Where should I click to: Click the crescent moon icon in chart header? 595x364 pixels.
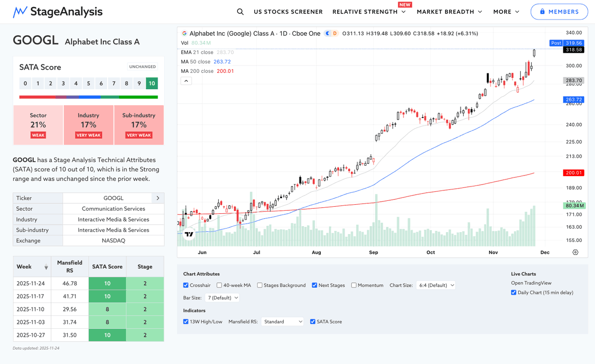(327, 33)
